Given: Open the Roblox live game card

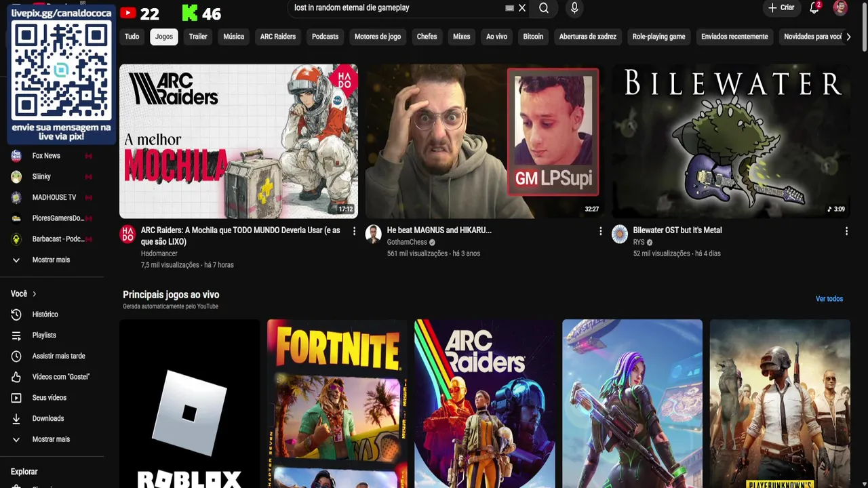Looking at the screenshot, I should 190,404.
